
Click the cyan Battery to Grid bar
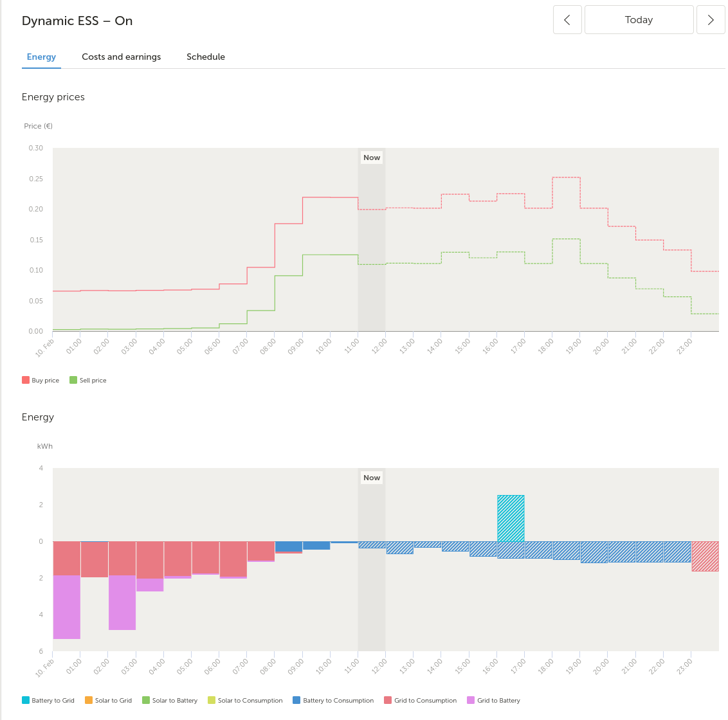[x=511, y=518]
